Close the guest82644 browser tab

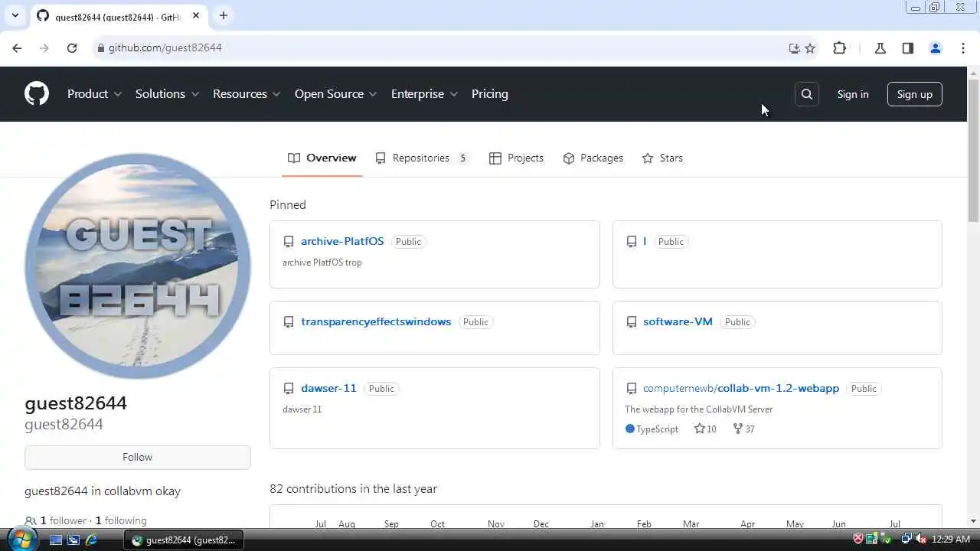[196, 15]
